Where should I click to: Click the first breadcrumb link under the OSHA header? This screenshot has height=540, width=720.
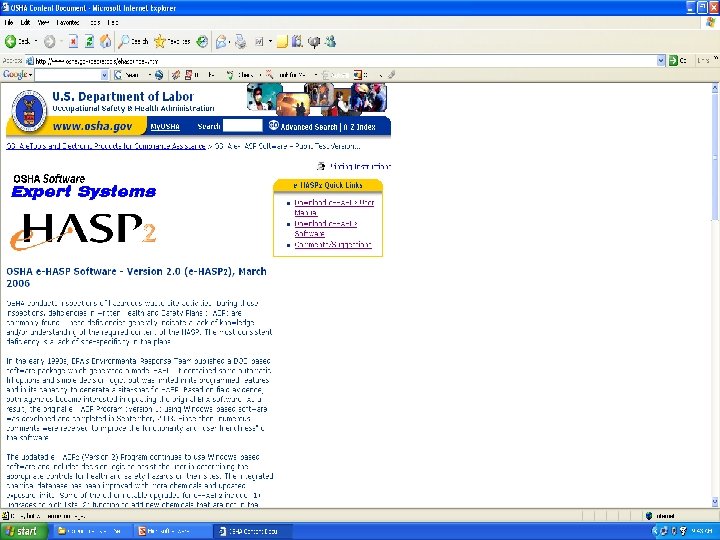click(106, 146)
